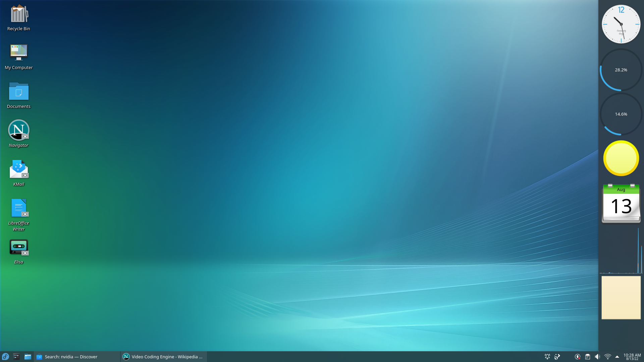644x362 pixels.
Task: Switch to the Video Coding Engine window
Action: (x=164, y=357)
